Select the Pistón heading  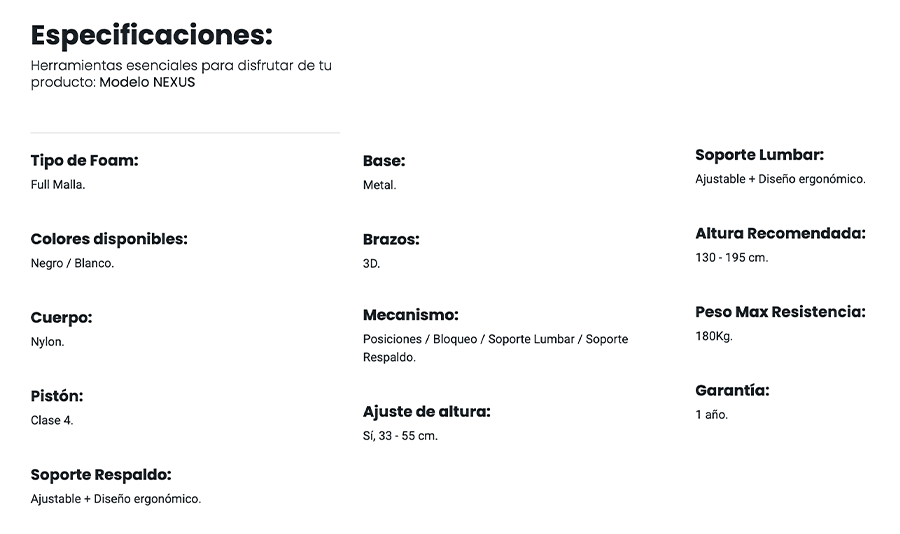coord(57,396)
